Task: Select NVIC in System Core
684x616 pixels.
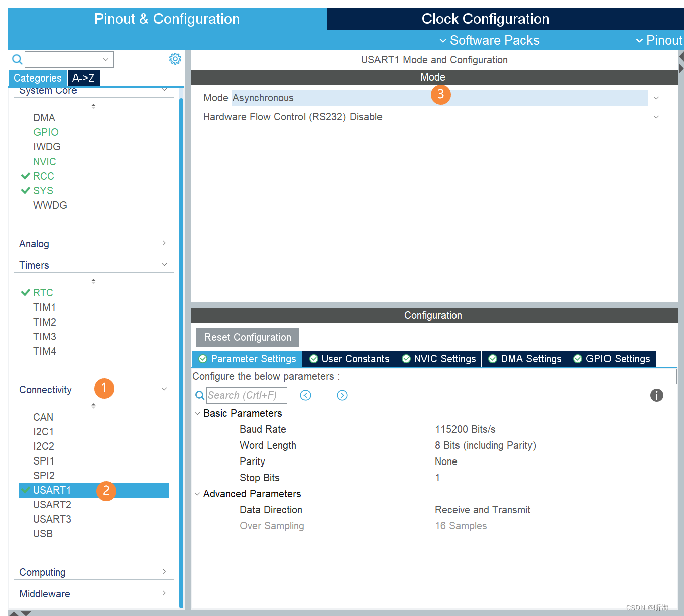Action: tap(45, 162)
